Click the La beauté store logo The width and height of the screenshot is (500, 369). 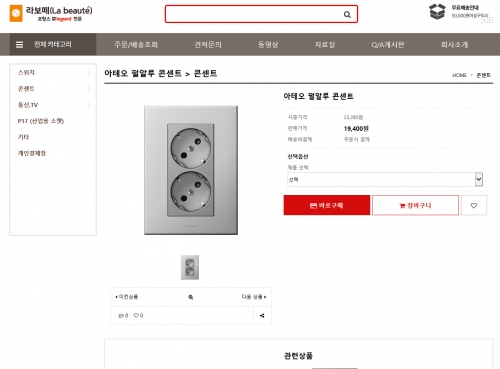[51, 13]
